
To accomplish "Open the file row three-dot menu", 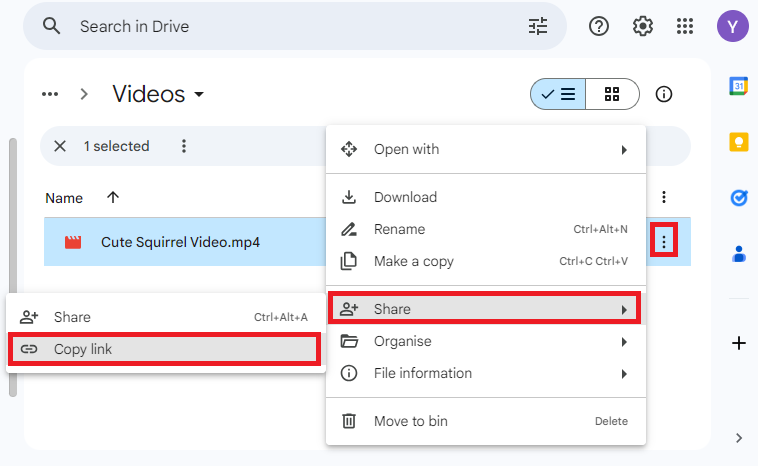I will (x=664, y=241).
